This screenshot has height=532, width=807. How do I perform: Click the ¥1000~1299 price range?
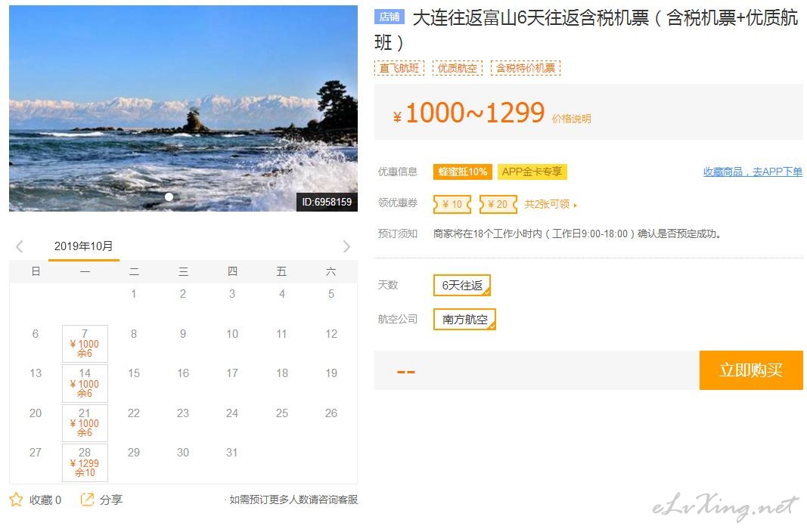click(469, 113)
